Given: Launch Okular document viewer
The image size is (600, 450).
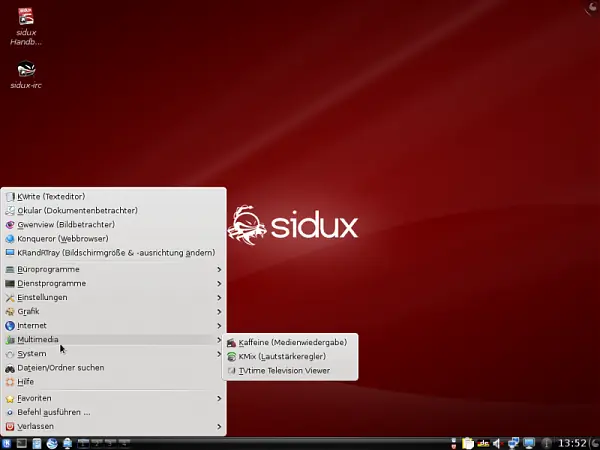Looking at the screenshot, I should click(113, 210).
